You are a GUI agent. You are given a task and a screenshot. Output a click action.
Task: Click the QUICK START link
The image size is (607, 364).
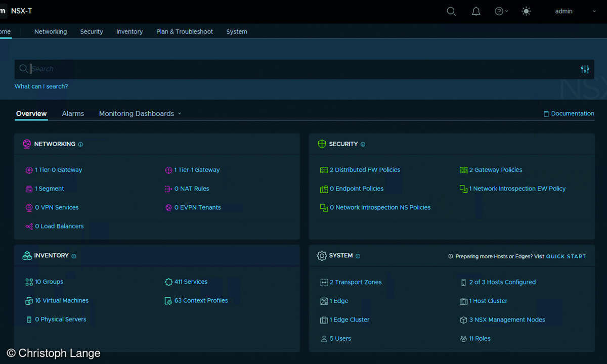[x=566, y=257]
